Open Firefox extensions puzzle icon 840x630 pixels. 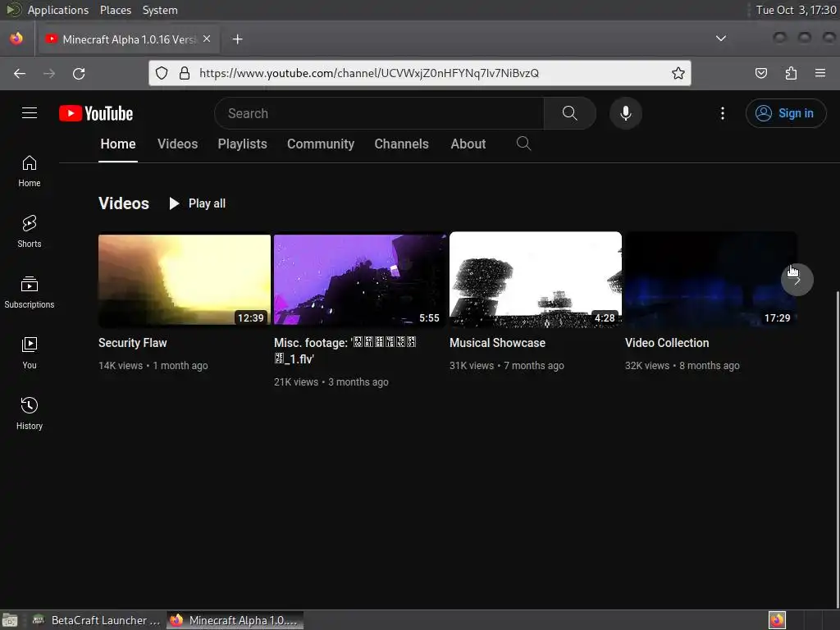point(791,73)
